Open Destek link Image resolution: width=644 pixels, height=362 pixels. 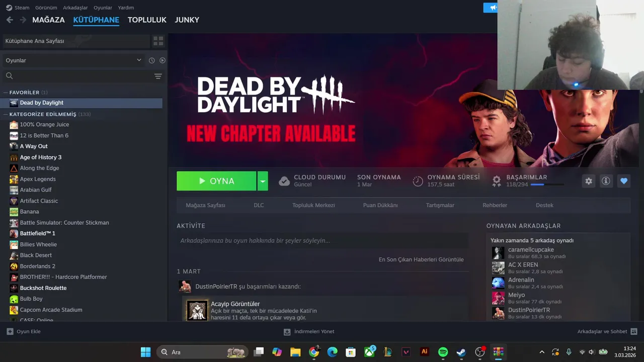pyautogui.click(x=544, y=205)
